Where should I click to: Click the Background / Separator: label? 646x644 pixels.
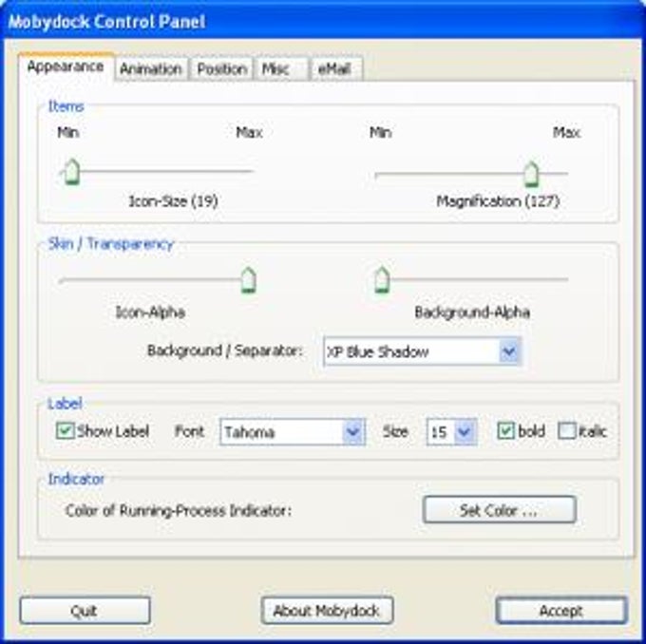pos(225,350)
